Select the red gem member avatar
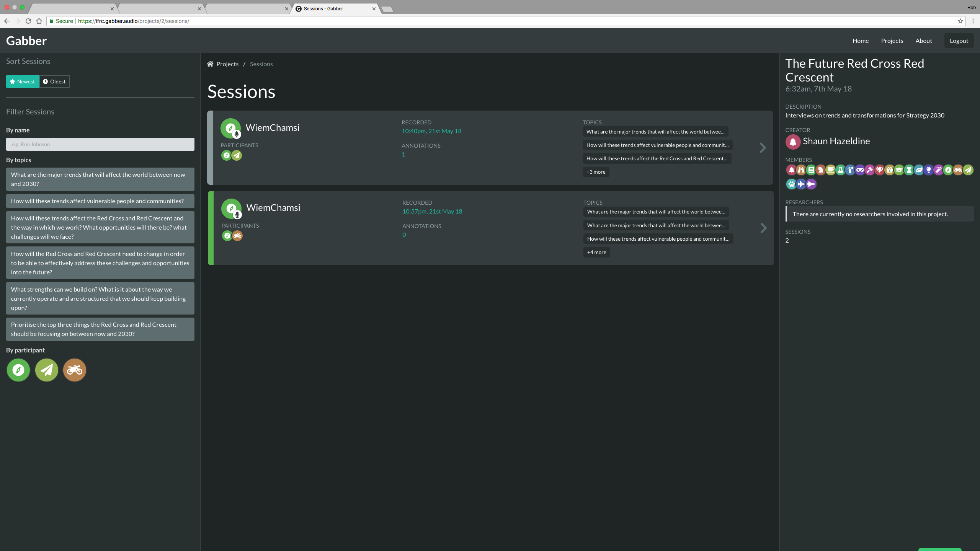This screenshot has height=551, width=980. (x=879, y=170)
